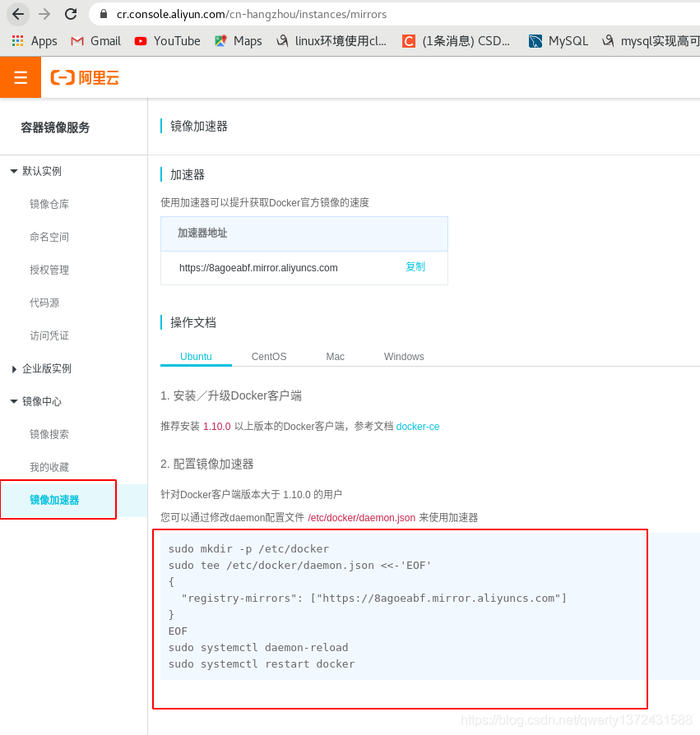Collapse the 默认实例 section
The height and width of the screenshot is (735, 700).
click(36, 171)
